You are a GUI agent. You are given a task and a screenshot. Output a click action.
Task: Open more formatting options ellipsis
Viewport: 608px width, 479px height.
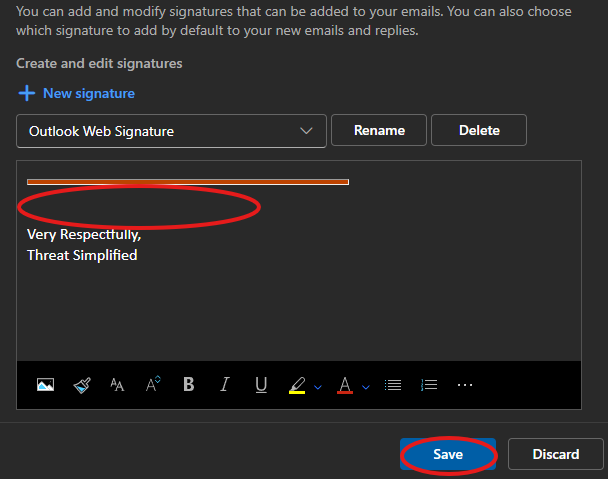pyautogui.click(x=465, y=385)
